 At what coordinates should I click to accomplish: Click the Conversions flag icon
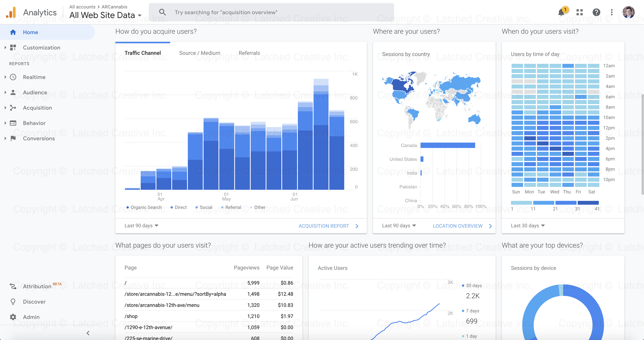pos(13,138)
